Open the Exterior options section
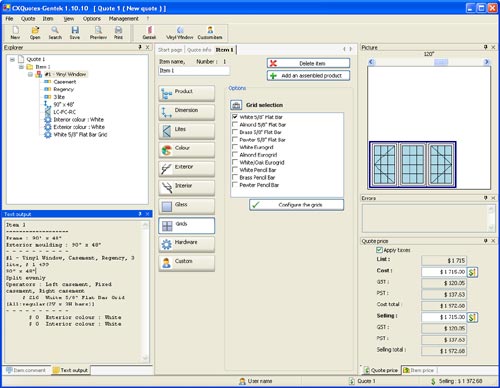This screenshot has height=388, width=500. click(x=187, y=169)
